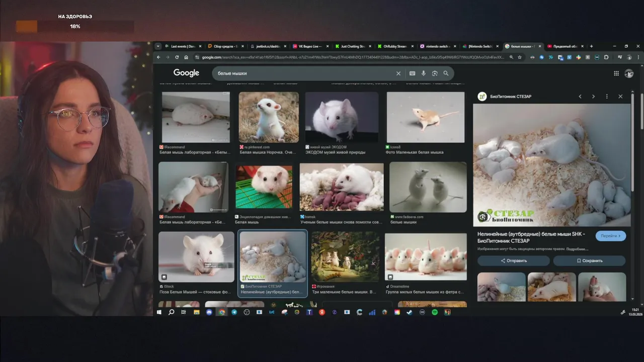The image size is (644, 362).
Task: Clear the search box with X icon
Action: (398, 73)
